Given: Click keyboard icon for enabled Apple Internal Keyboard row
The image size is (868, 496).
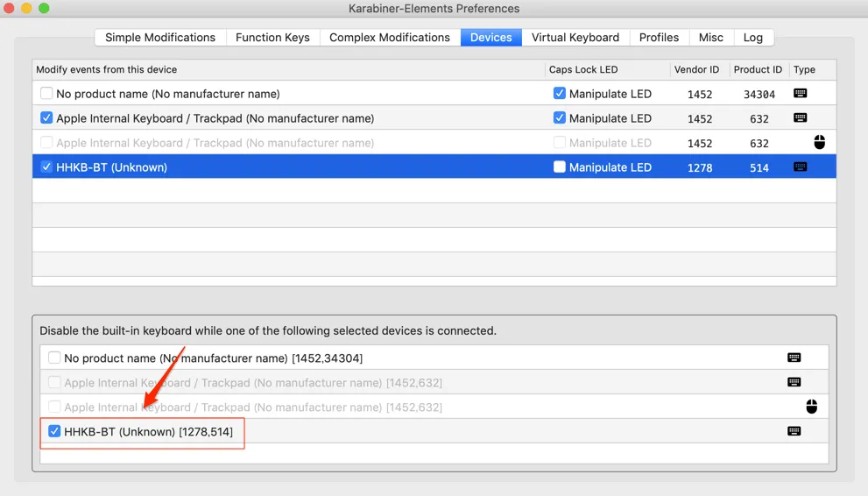Looking at the screenshot, I should tap(800, 117).
